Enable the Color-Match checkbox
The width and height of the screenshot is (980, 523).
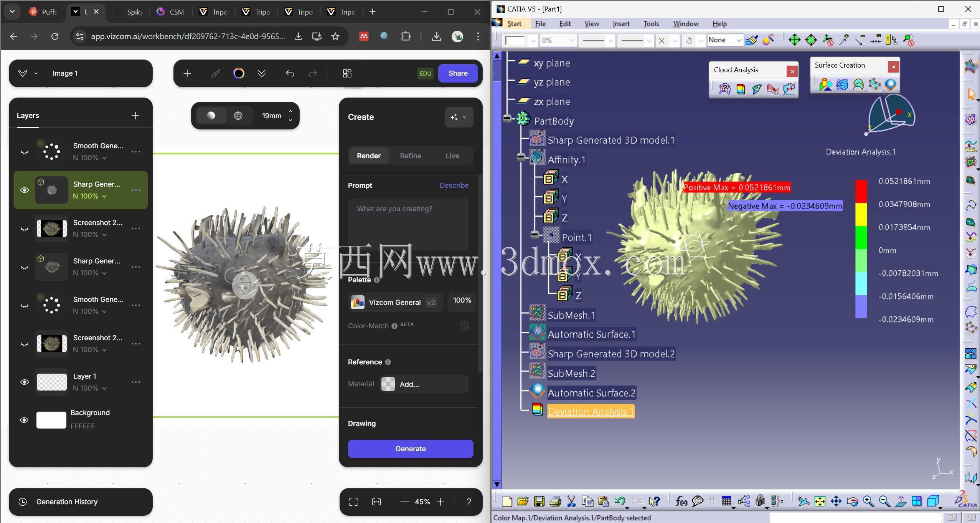(x=464, y=326)
